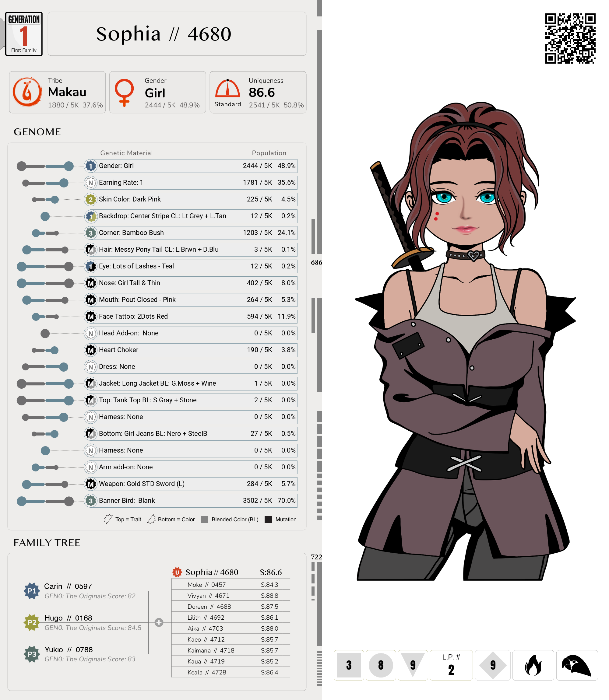The image size is (609, 700).
Task: Click the female gender symbol icon
Action: point(124,92)
